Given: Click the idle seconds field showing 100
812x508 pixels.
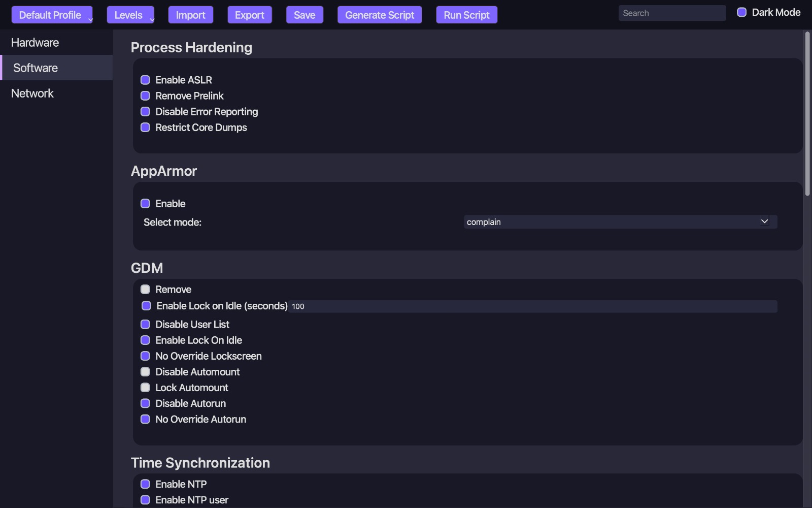Looking at the screenshot, I should coord(533,306).
